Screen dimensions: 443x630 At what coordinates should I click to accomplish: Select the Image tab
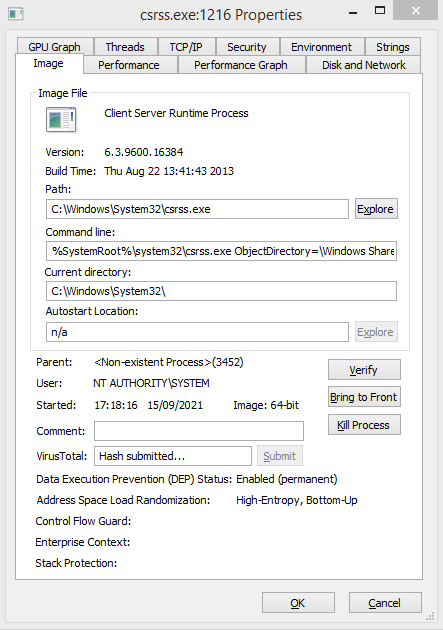tap(49, 64)
